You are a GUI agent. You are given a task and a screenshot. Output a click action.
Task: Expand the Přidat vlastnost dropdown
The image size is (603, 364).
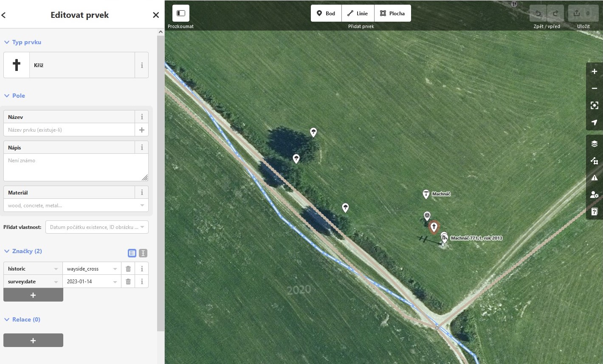[x=97, y=227]
